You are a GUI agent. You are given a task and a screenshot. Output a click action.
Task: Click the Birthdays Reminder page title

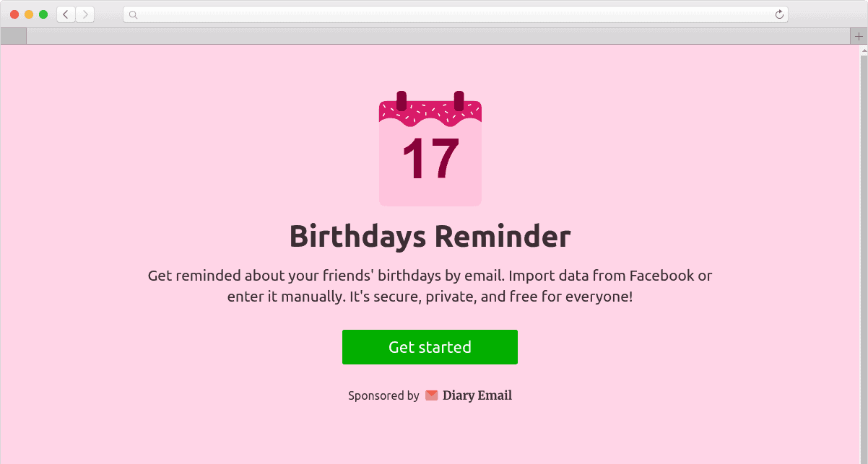click(430, 236)
